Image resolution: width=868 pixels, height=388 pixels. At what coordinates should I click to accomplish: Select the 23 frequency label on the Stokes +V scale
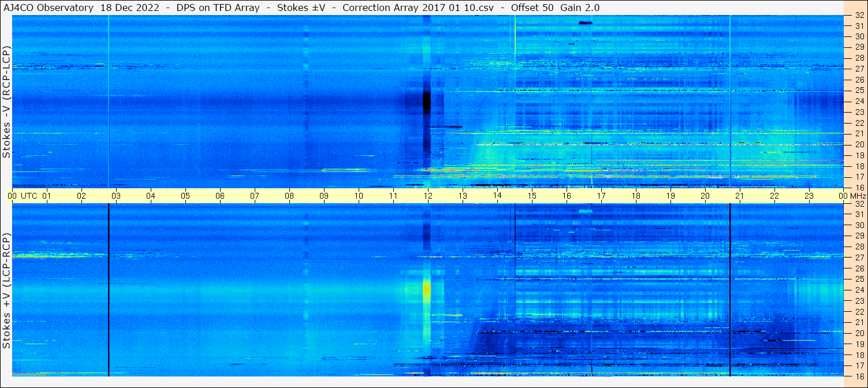click(859, 301)
